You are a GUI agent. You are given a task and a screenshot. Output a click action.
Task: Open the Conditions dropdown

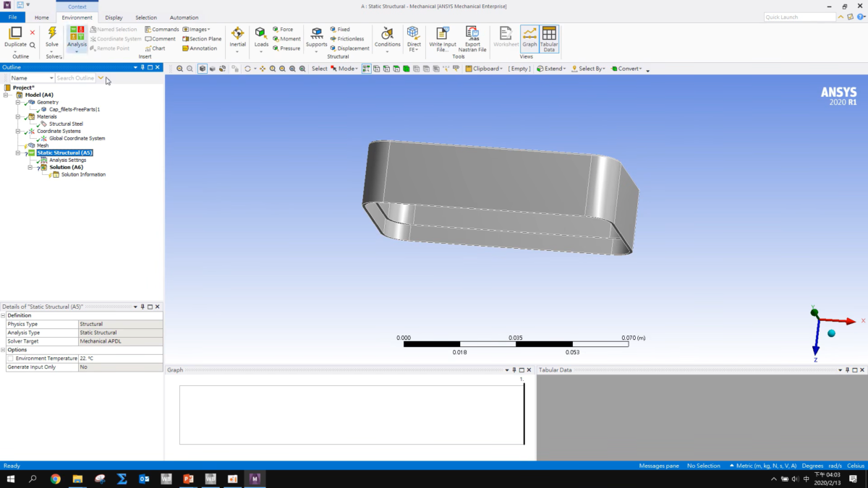click(x=387, y=38)
